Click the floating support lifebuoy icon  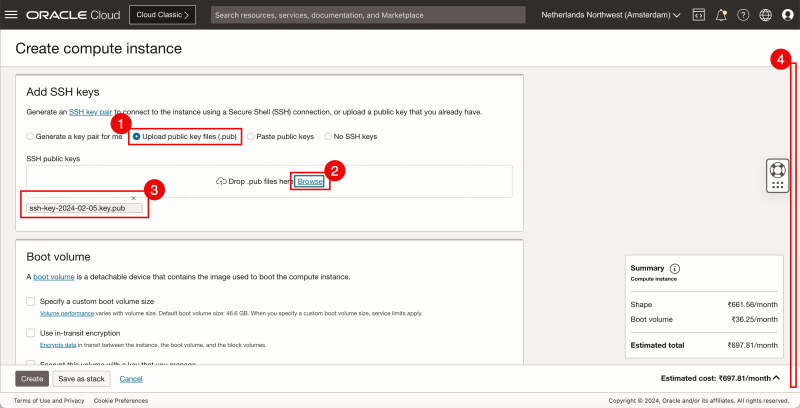click(777, 167)
